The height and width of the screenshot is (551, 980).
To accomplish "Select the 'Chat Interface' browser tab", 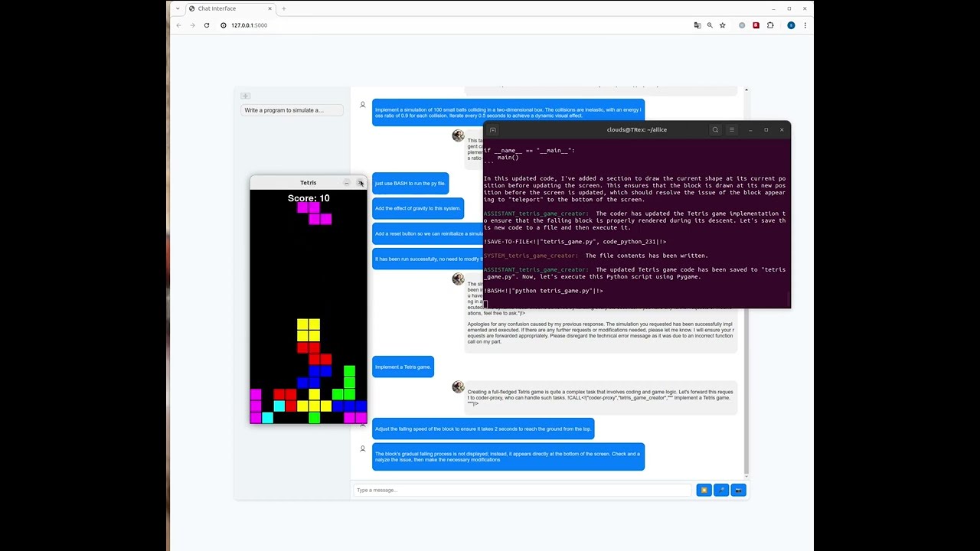I will [230, 8].
